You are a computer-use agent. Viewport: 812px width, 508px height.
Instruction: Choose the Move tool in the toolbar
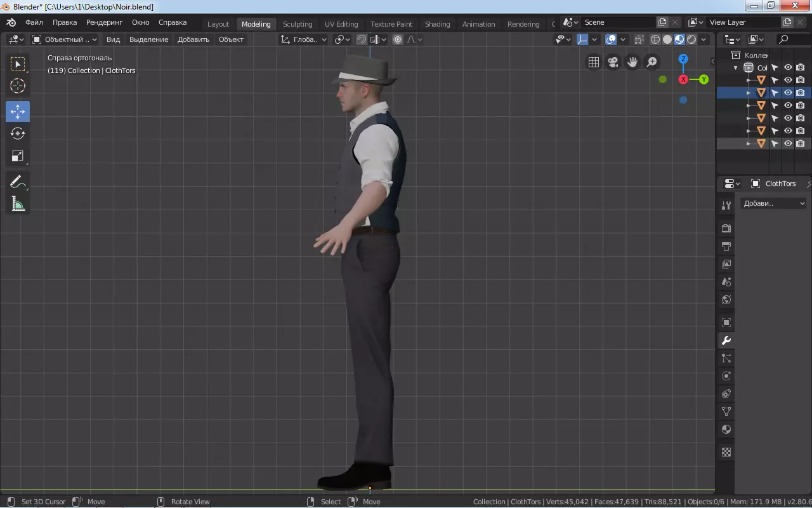point(18,111)
